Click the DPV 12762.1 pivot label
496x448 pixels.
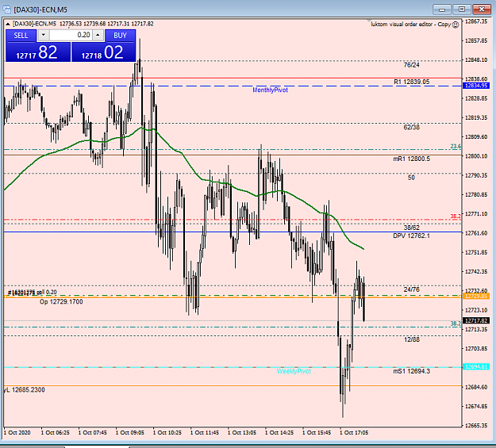tap(412, 235)
